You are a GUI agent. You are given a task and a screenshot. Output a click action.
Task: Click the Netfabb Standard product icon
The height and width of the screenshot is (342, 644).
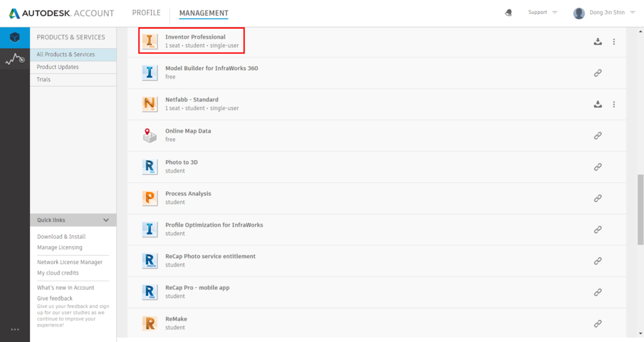(x=149, y=104)
